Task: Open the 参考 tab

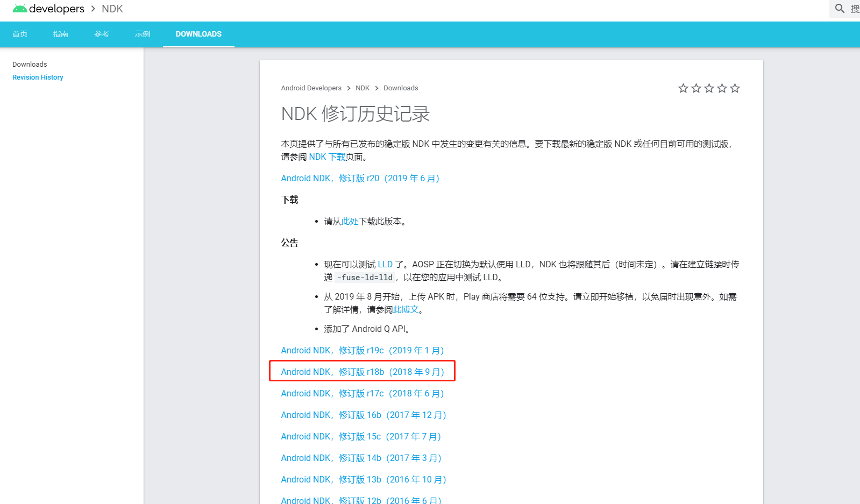Action: click(x=102, y=34)
